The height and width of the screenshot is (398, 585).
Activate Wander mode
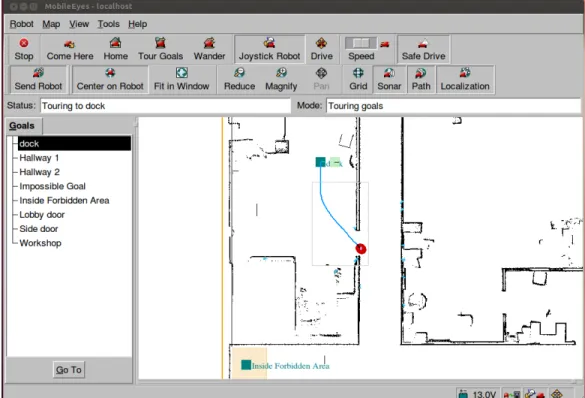[209, 49]
